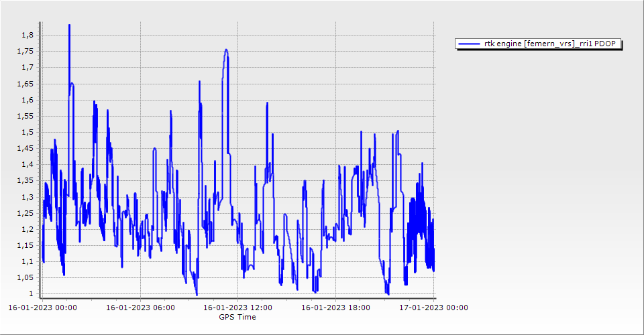Click the bottom Y axis value 1
Image resolution: width=644 pixels, height=335 pixels.
click(32, 294)
